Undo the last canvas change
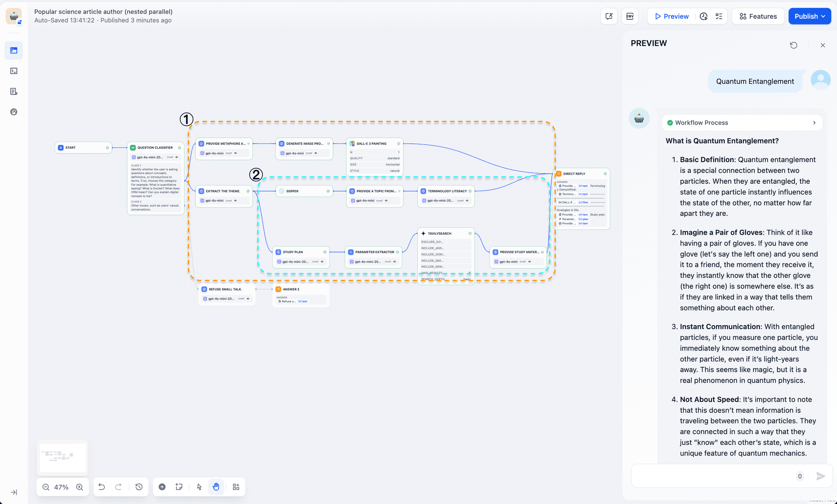 tap(101, 487)
